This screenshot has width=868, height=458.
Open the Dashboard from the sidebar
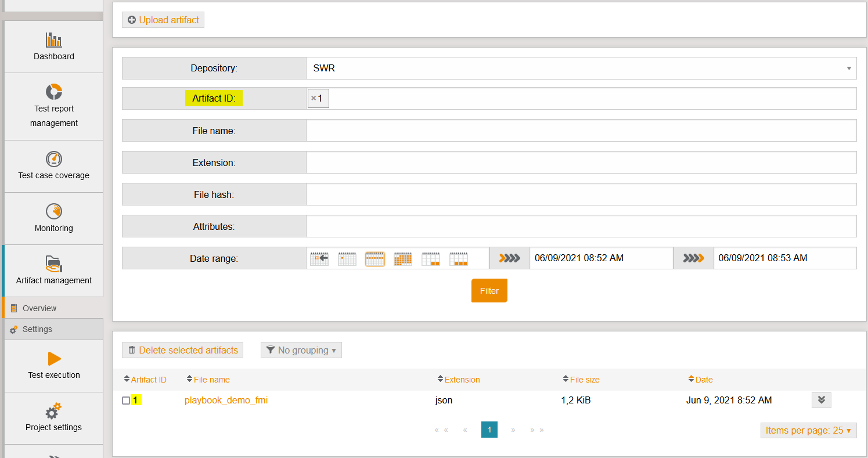tap(53, 46)
